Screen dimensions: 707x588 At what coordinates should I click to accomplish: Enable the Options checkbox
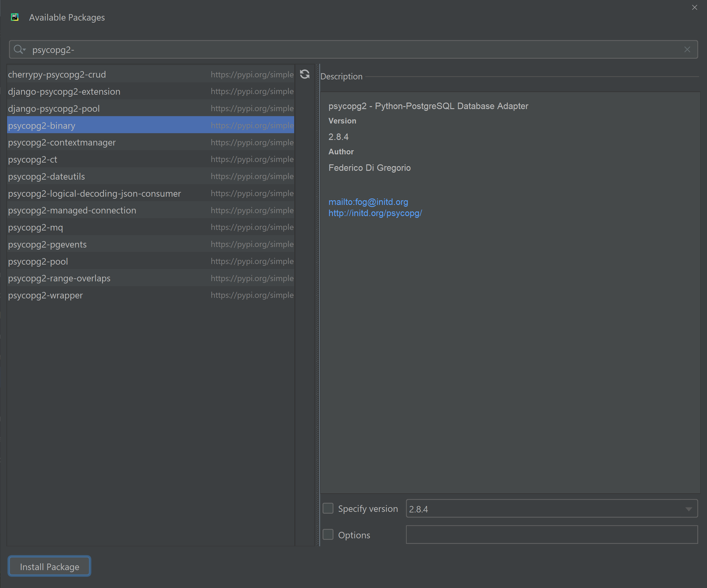pos(328,534)
